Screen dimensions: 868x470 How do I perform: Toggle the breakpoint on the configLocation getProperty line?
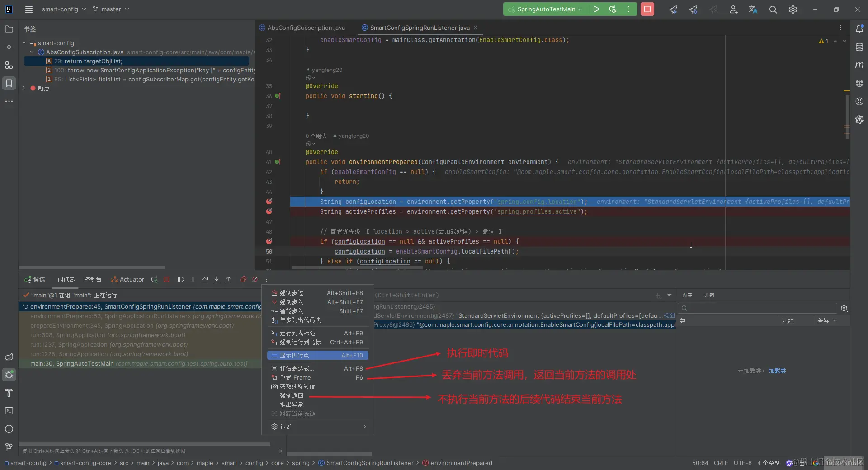[269, 202]
